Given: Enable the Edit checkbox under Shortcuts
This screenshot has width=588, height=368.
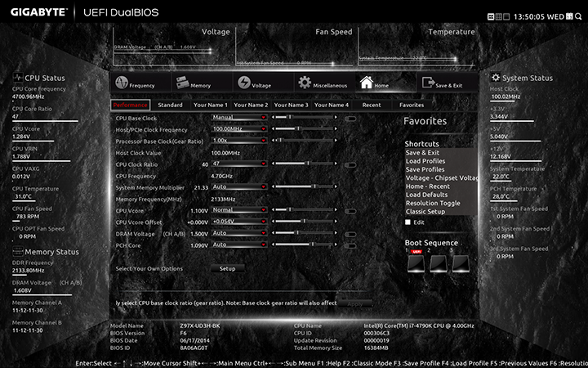Looking at the screenshot, I should pos(408,222).
